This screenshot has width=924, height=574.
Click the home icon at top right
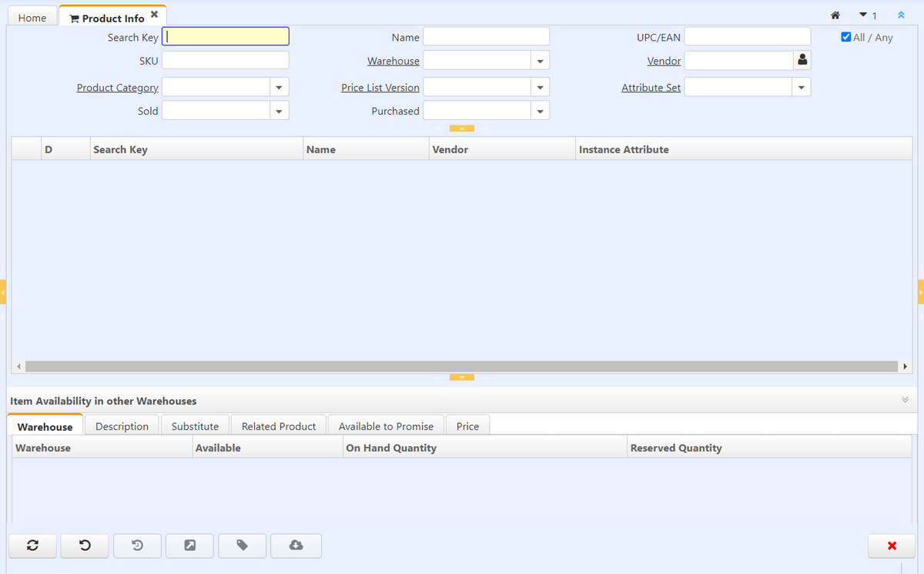[835, 15]
